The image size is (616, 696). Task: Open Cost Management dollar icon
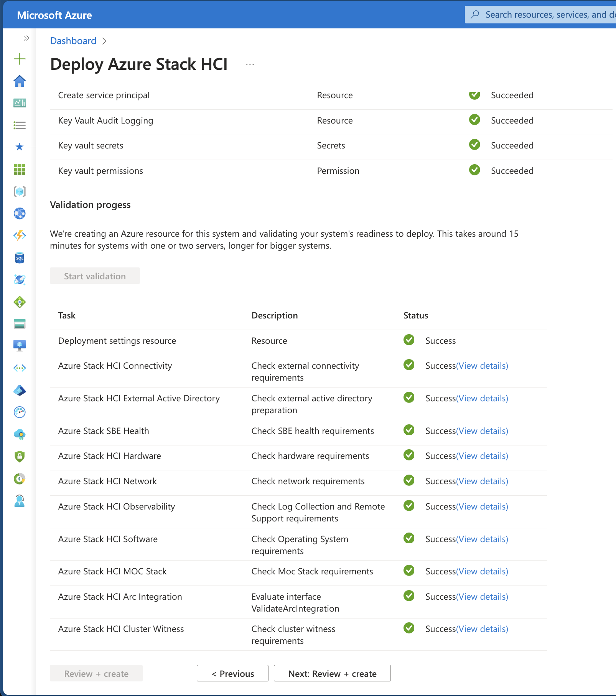pyautogui.click(x=20, y=478)
